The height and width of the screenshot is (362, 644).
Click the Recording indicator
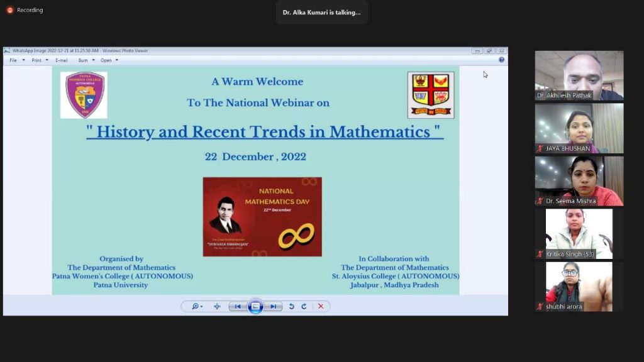(x=25, y=10)
